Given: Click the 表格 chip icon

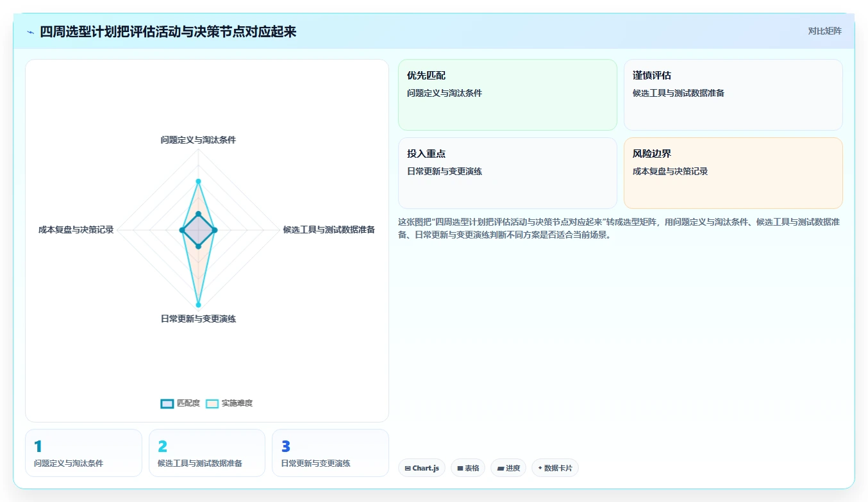Looking at the screenshot, I should [460, 469].
